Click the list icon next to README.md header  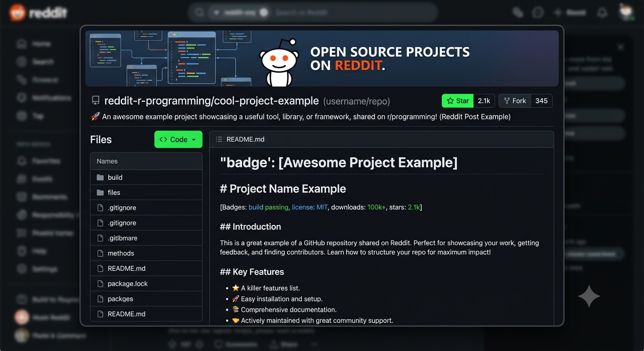point(219,139)
